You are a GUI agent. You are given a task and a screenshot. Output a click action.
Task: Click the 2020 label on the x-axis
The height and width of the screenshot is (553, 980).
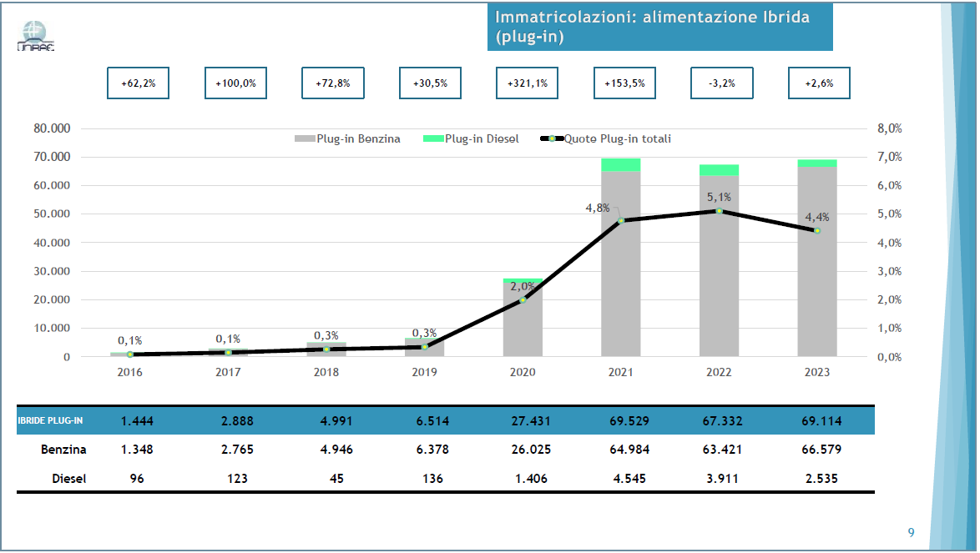(523, 372)
